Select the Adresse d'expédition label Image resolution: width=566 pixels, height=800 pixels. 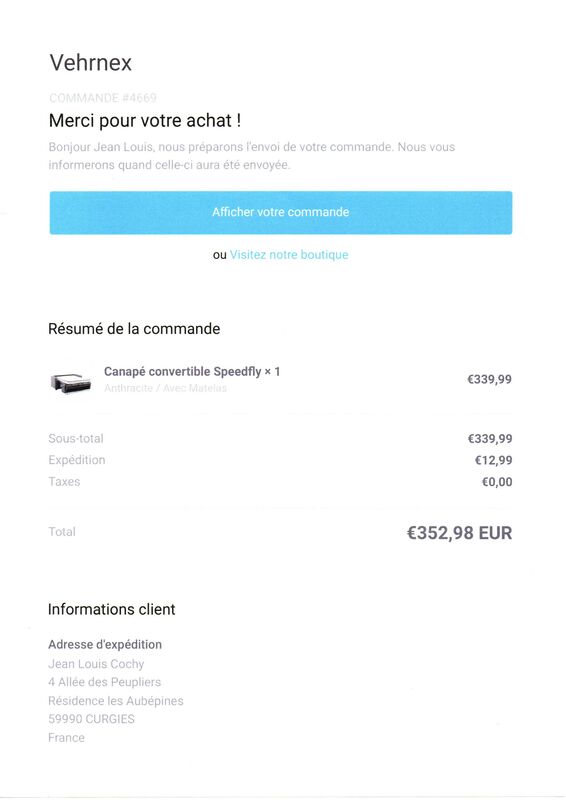tap(105, 644)
